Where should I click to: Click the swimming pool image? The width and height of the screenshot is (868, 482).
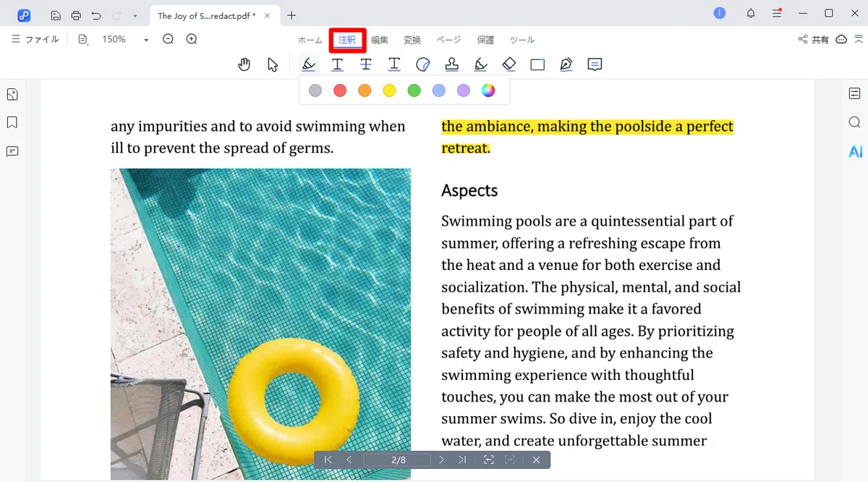pyautogui.click(x=260, y=324)
